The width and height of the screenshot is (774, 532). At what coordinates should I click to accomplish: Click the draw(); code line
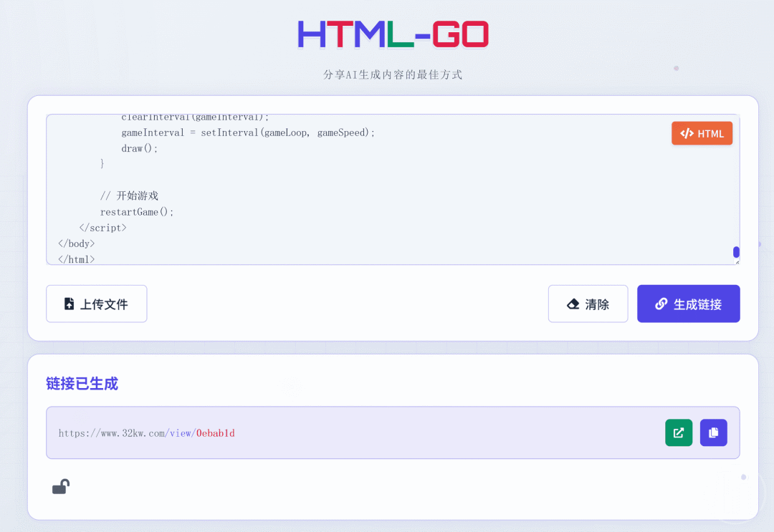pos(139,148)
